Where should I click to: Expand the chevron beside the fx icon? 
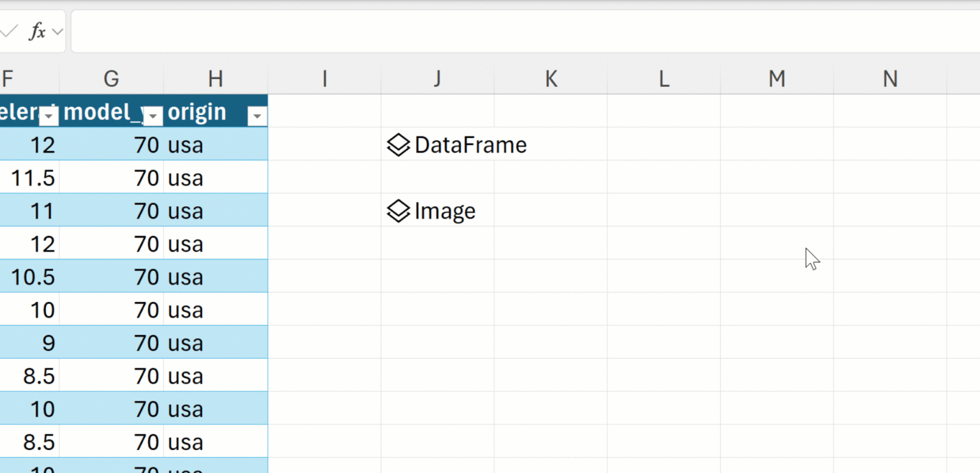[x=57, y=31]
